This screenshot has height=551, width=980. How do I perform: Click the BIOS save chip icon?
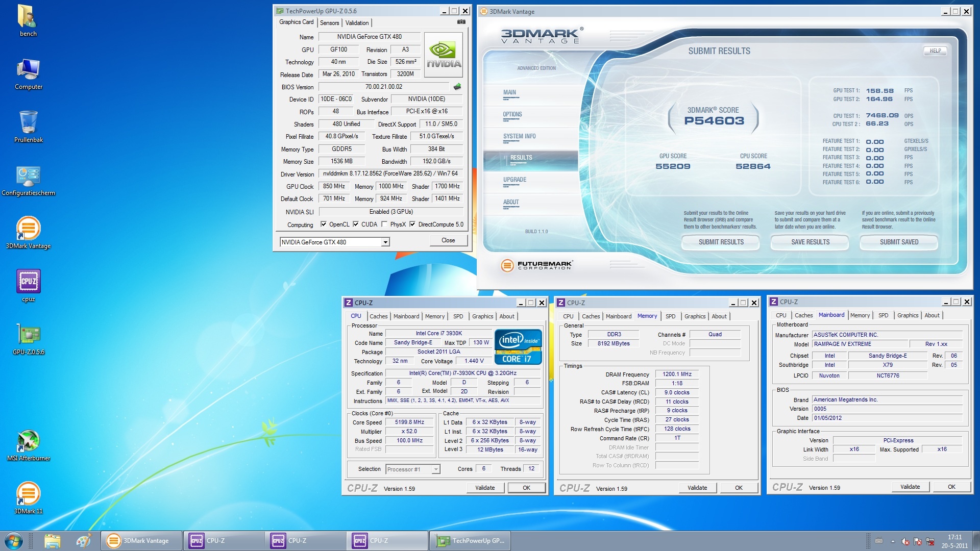point(457,87)
